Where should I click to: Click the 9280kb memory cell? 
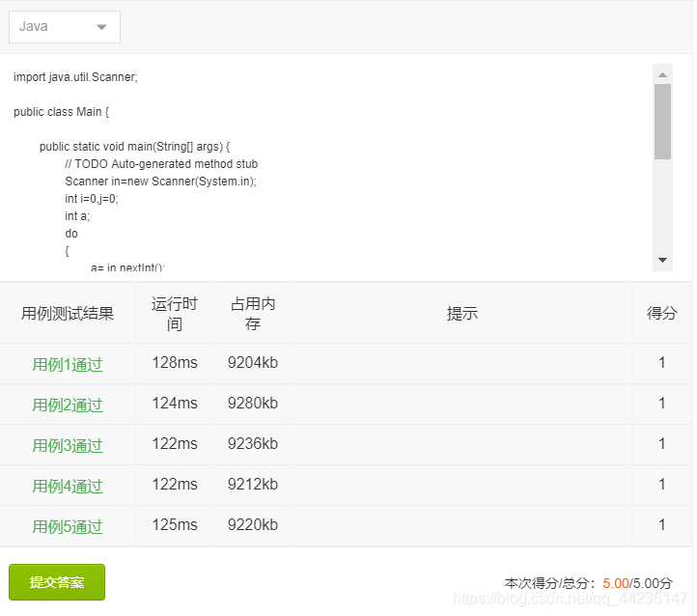253,404
